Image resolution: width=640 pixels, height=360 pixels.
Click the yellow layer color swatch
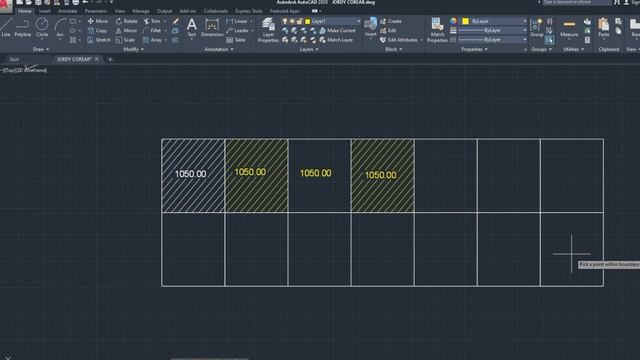point(308,21)
